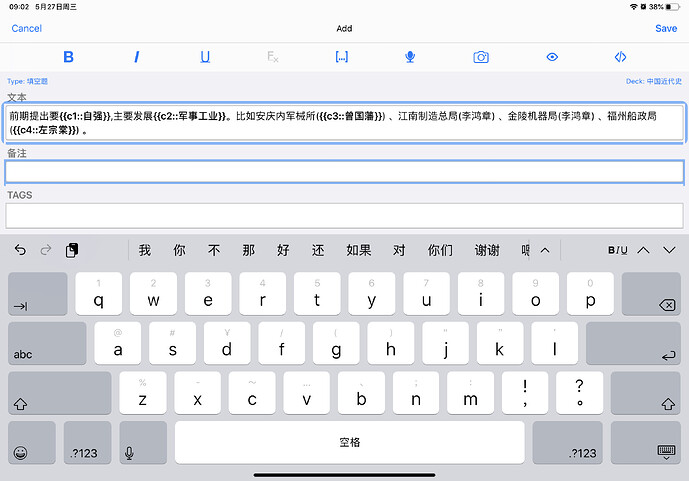
Task: Insert cloze deletion with bracket icon
Action: 341,57
